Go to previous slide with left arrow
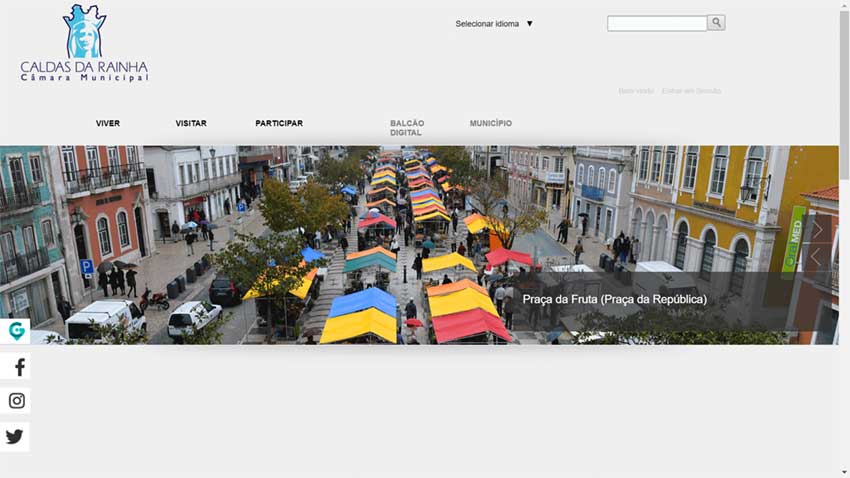Image resolution: width=850 pixels, height=478 pixels. (x=817, y=258)
